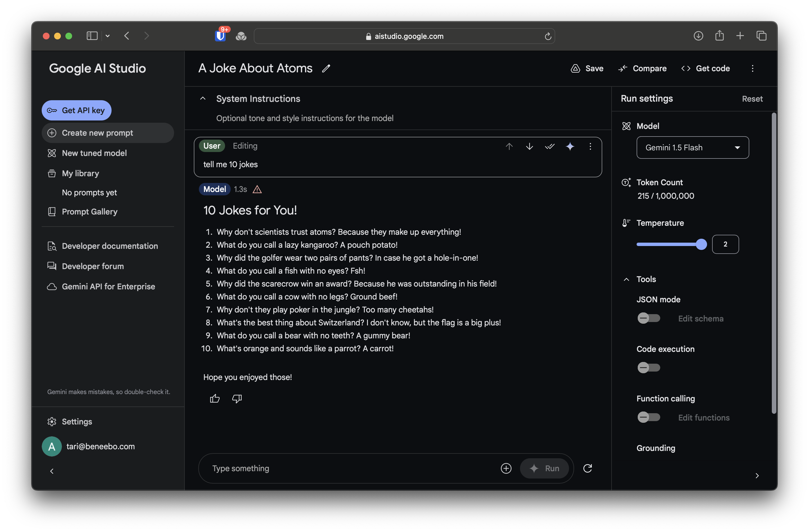Click the Edit schema link
The height and width of the screenshot is (532, 809).
(701, 318)
